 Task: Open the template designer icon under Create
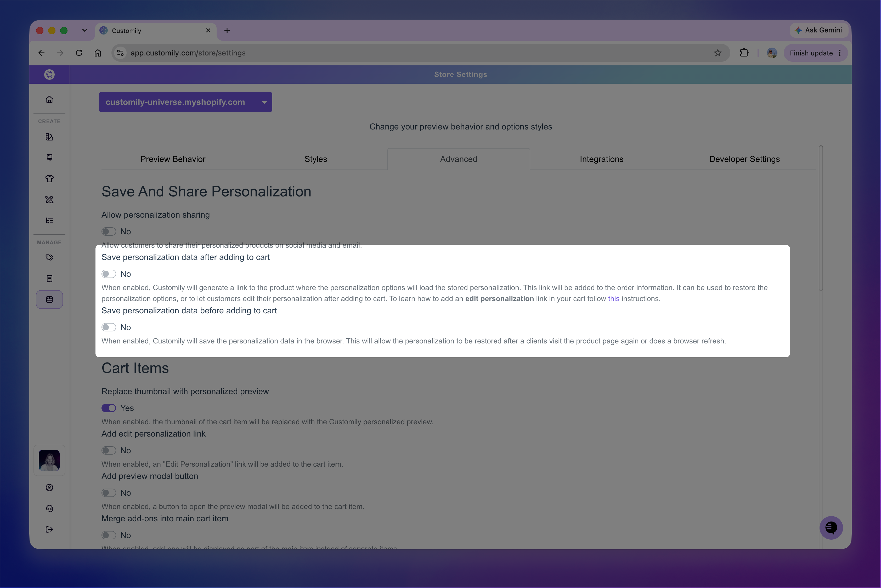click(x=49, y=137)
